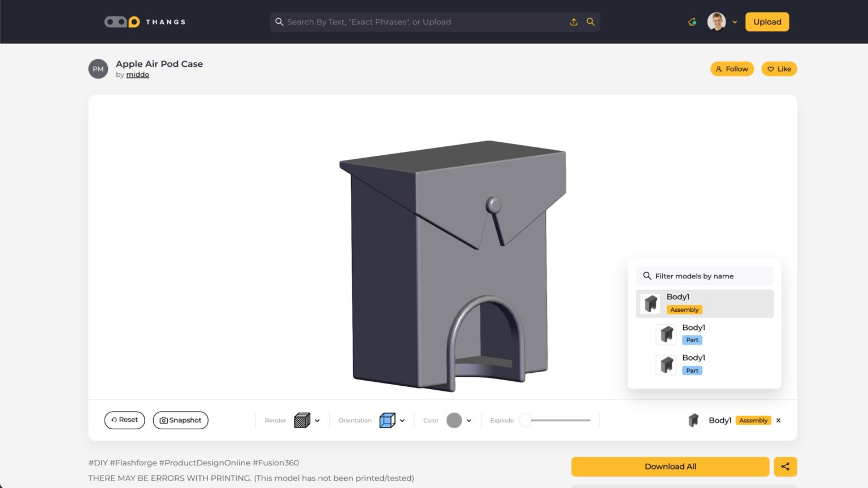Select the upload icon in search bar
Screen dimensions: 868x488
(x=574, y=21)
